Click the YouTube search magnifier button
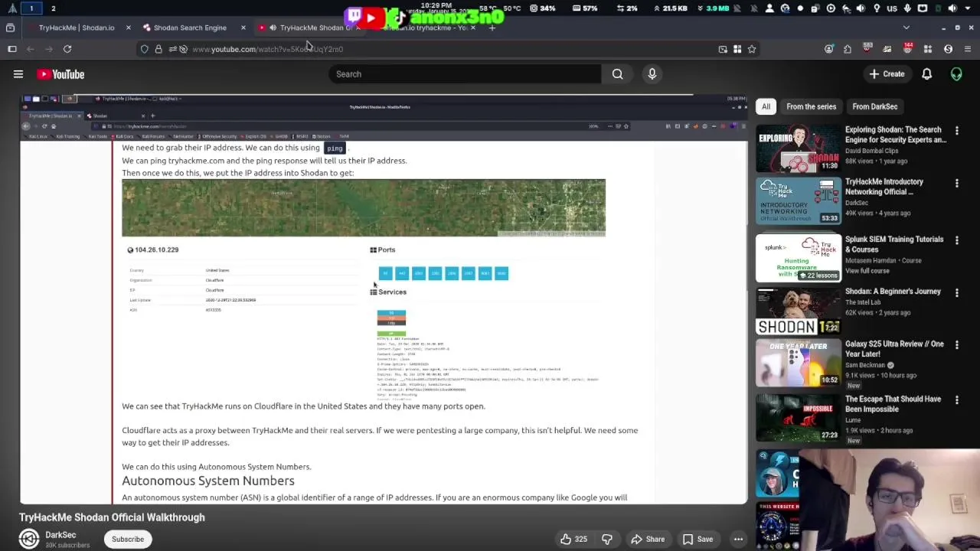This screenshot has width=980, height=551. [617, 74]
